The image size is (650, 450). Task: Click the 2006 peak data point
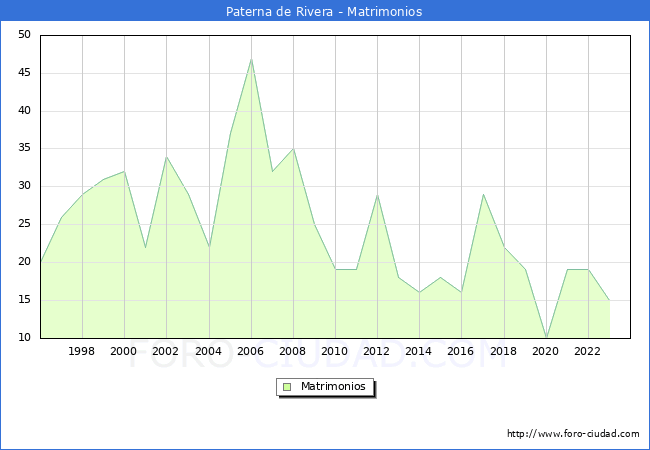[x=251, y=58]
